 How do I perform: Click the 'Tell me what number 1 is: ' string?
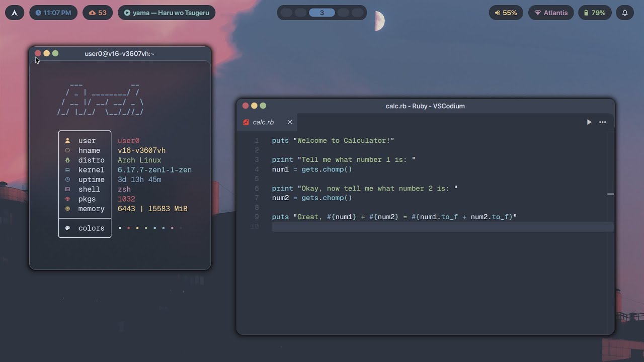click(x=356, y=160)
